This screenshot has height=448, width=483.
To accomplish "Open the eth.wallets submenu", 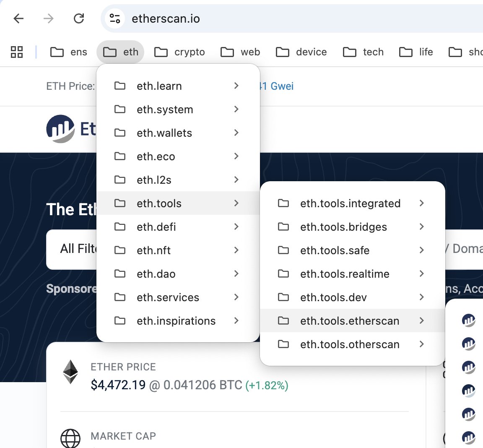I will [178, 133].
